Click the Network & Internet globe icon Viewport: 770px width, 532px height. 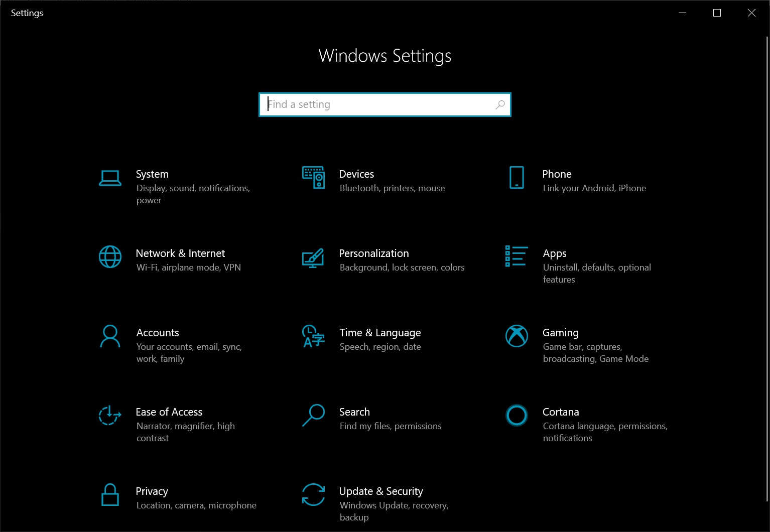click(x=110, y=257)
